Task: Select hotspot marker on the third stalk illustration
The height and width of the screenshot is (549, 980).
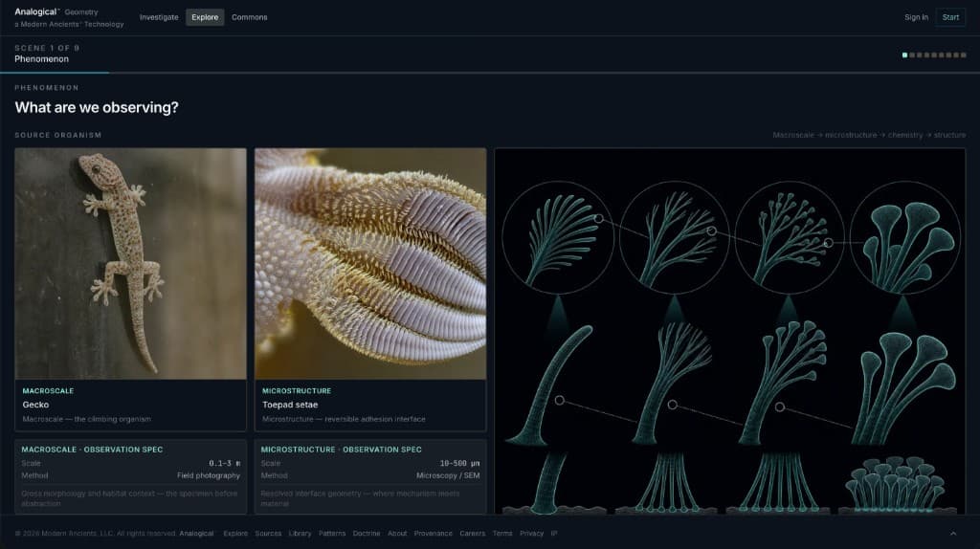Action: tap(779, 407)
